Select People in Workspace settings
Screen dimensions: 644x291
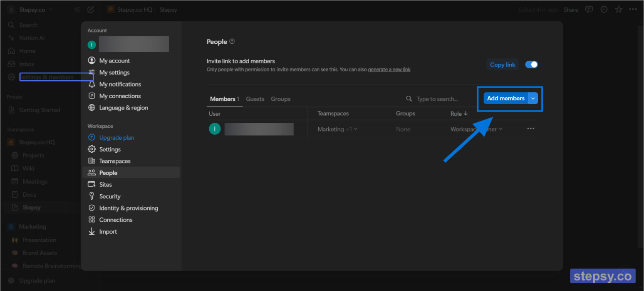(x=131, y=173)
